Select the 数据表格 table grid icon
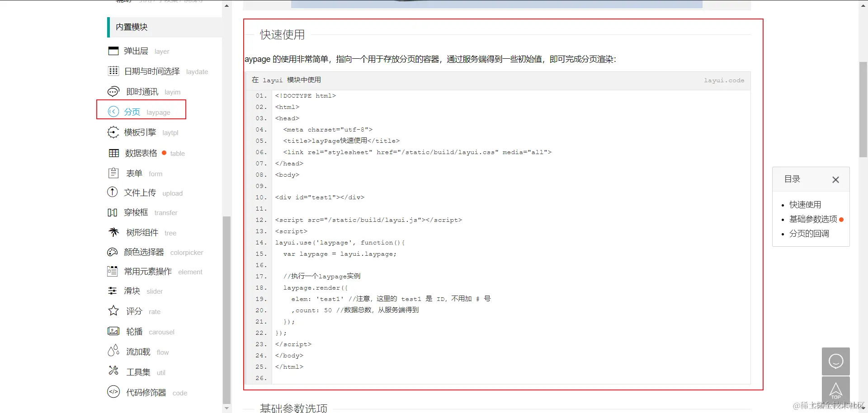 tap(113, 153)
